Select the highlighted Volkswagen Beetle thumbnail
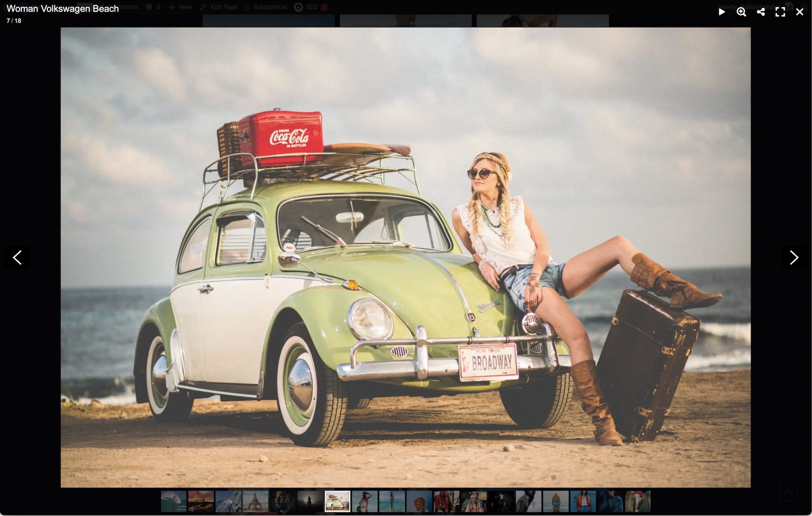Image resolution: width=812 pixels, height=516 pixels. (337, 501)
